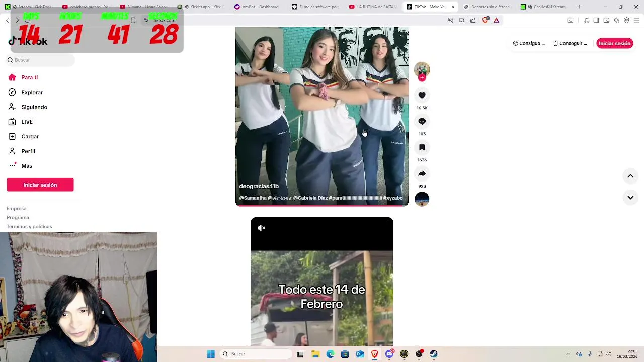The height and width of the screenshot is (362, 644).
Task: Bookmark the video using the save icon
Action: tap(422, 147)
